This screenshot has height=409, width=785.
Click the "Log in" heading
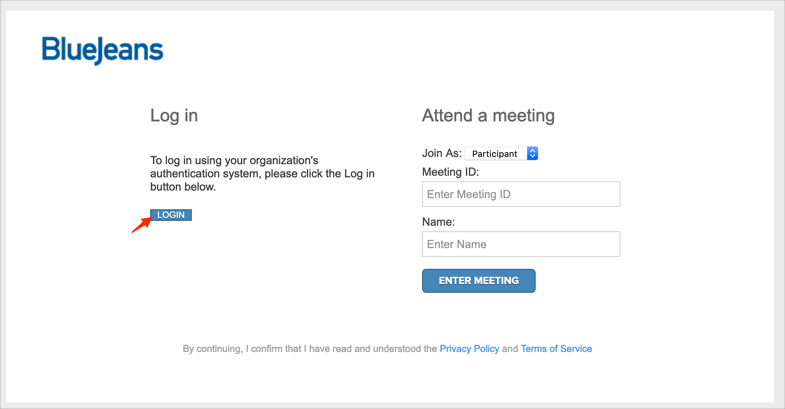tap(174, 115)
